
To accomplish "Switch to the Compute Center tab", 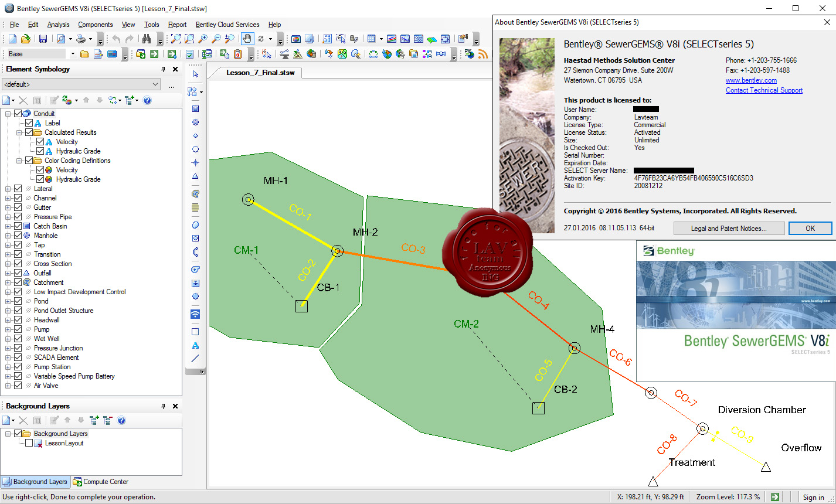I will pyautogui.click(x=100, y=482).
